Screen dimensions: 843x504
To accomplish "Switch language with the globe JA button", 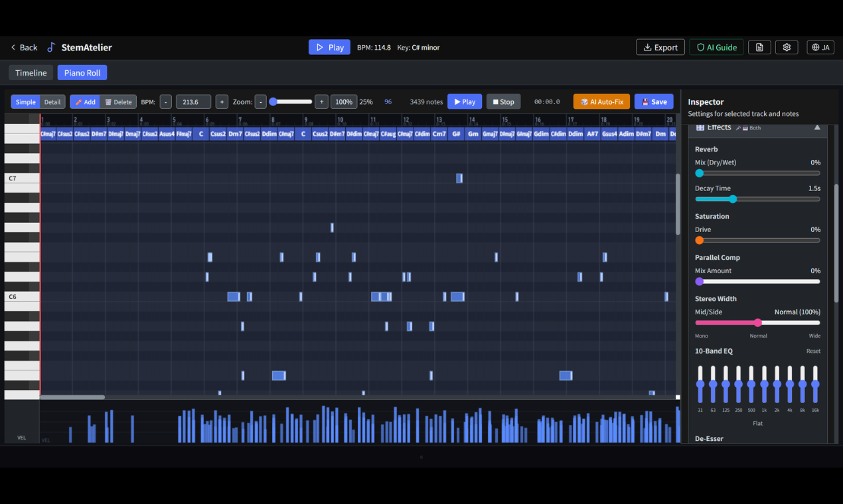I will click(821, 47).
